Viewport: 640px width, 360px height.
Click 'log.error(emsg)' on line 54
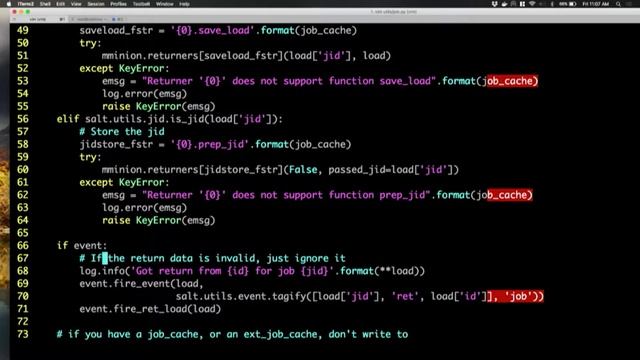click(x=144, y=94)
